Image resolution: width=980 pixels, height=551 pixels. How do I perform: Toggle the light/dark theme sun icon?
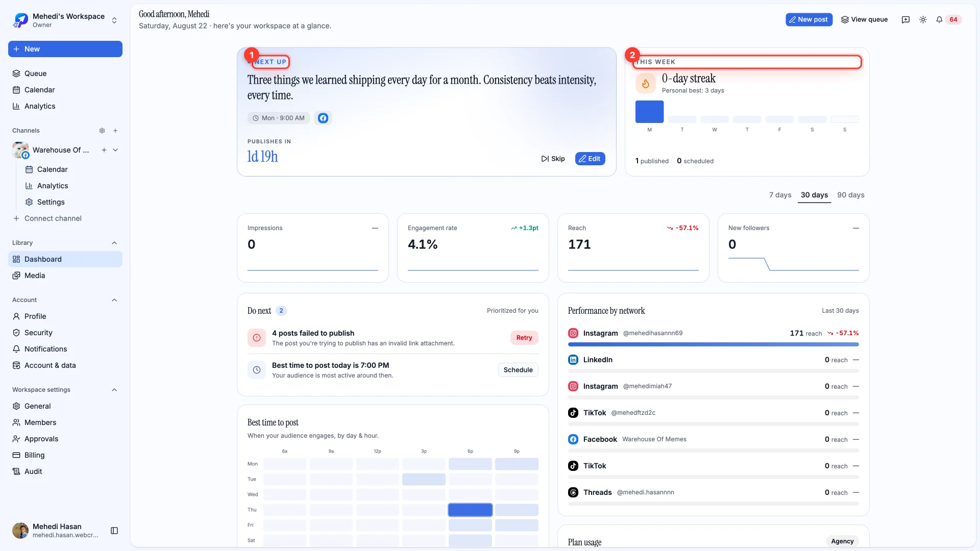(x=923, y=19)
